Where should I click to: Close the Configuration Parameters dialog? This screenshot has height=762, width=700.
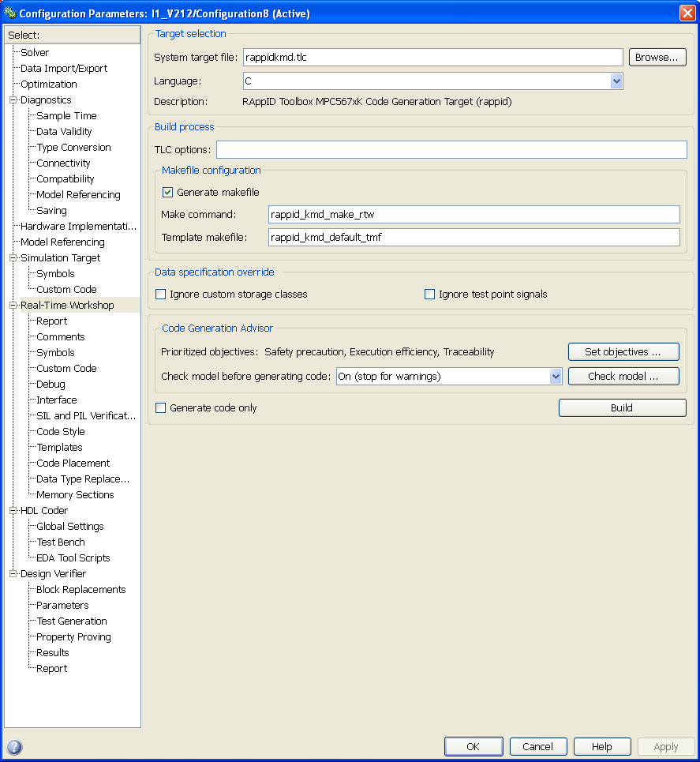pos(687,13)
